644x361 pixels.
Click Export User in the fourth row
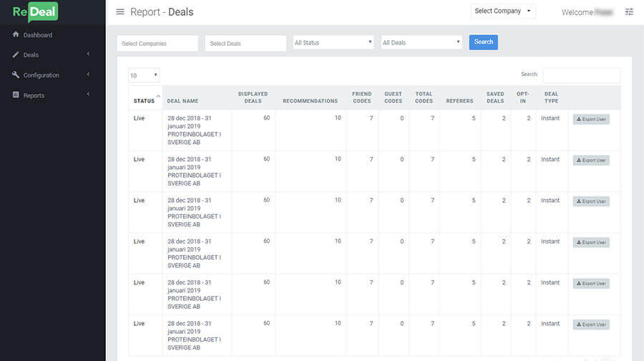click(591, 243)
